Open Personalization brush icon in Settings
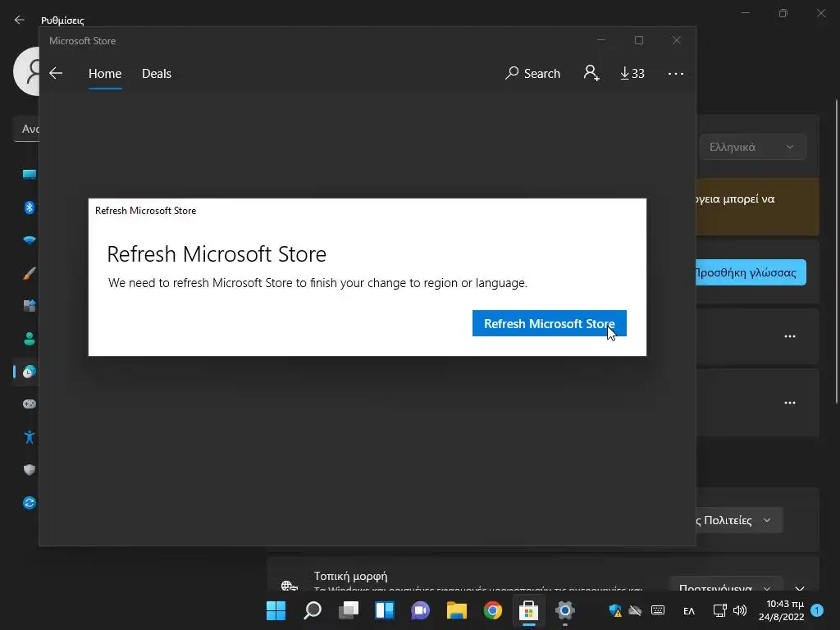The width and height of the screenshot is (840, 630). pyautogui.click(x=30, y=273)
